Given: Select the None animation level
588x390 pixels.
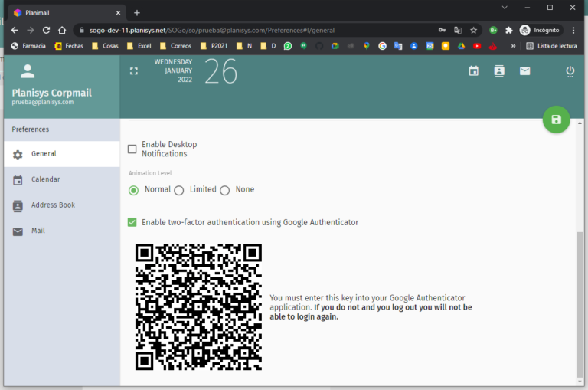Looking at the screenshot, I should tap(224, 190).
